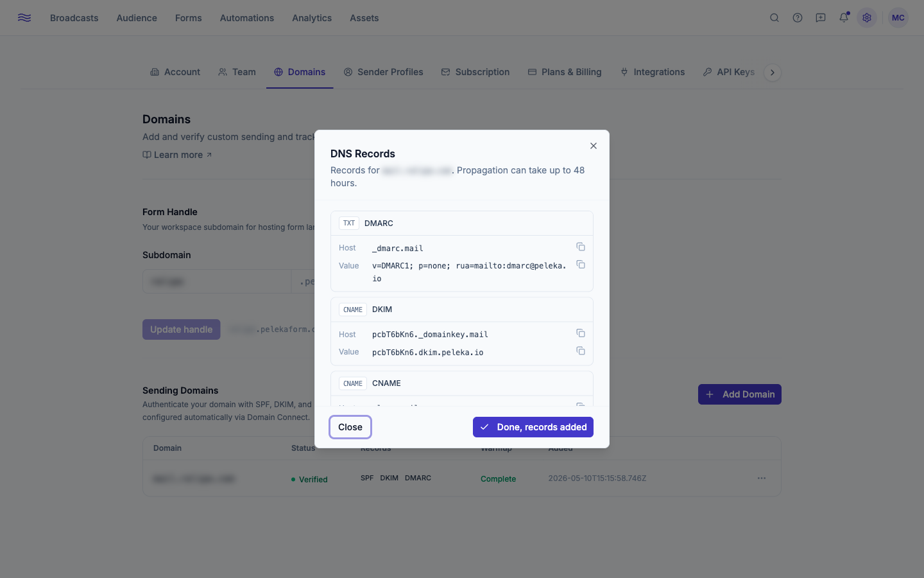Open the Broadcasts menu
Screen dimensions: 924x578
coord(74,18)
